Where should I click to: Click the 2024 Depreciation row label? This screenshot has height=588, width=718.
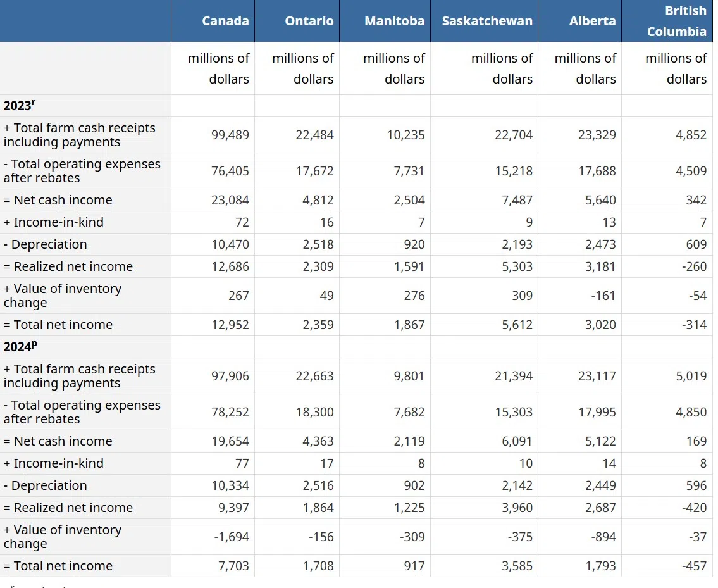[46, 485]
